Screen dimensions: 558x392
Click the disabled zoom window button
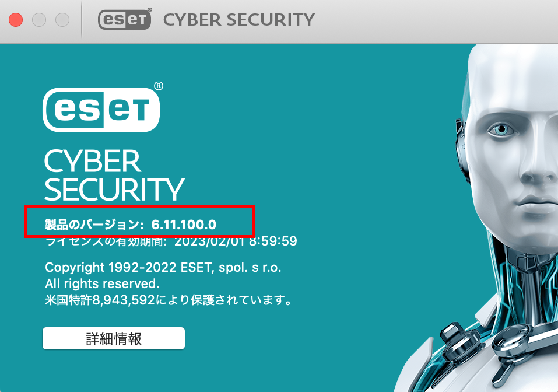pos(62,20)
